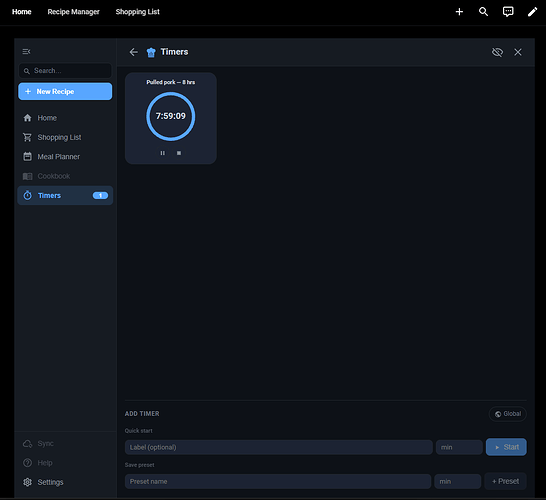Open the chat feedback icon in top bar

[508, 12]
